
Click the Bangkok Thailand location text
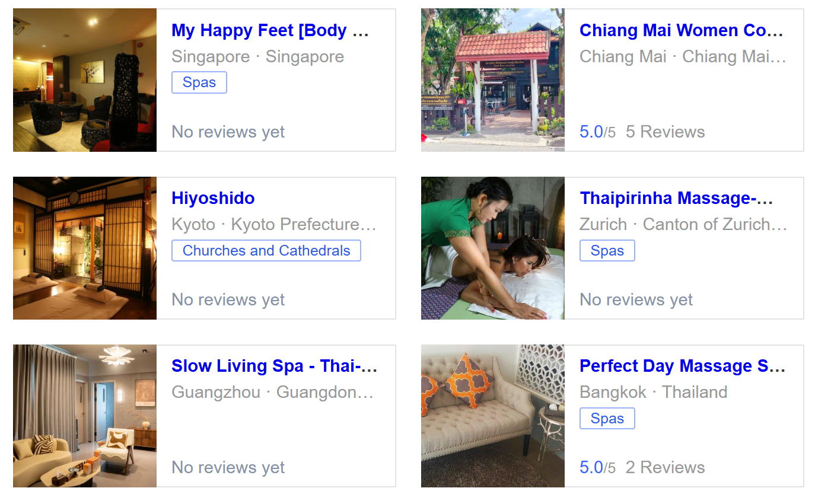click(653, 392)
